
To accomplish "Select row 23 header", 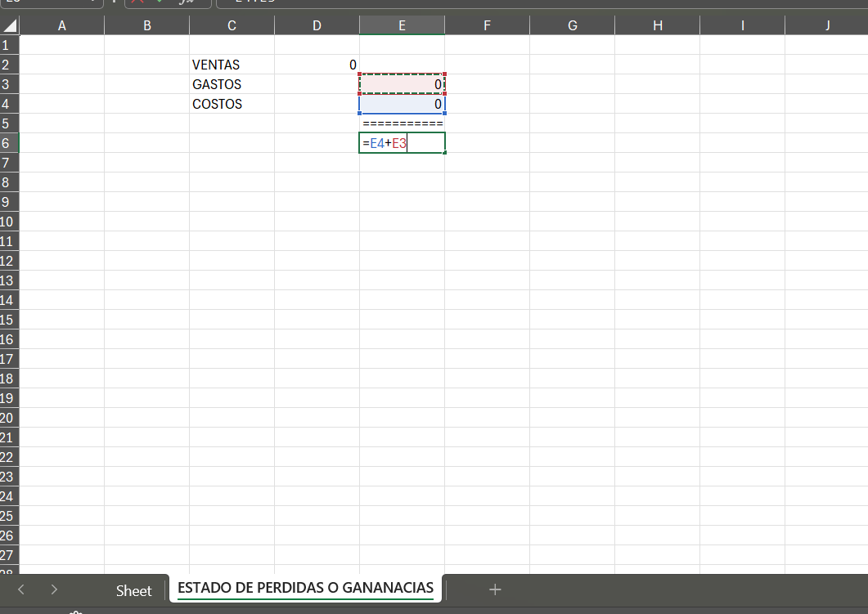I will click(x=10, y=477).
